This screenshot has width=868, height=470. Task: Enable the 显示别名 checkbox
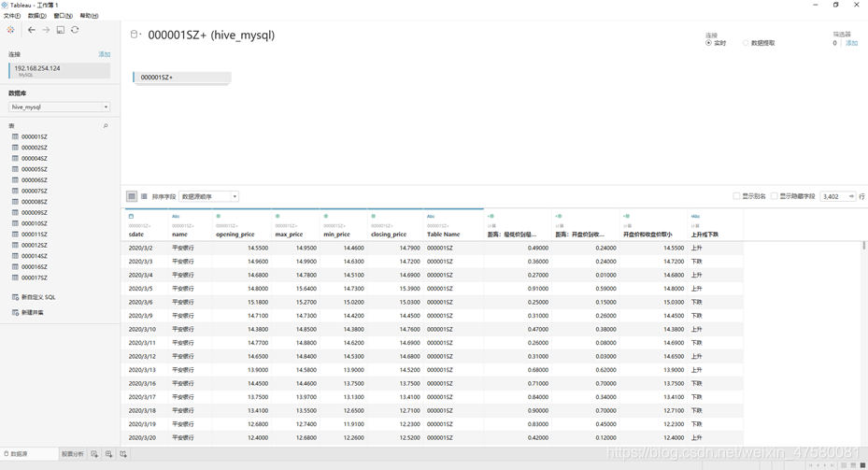(x=736, y=196)
